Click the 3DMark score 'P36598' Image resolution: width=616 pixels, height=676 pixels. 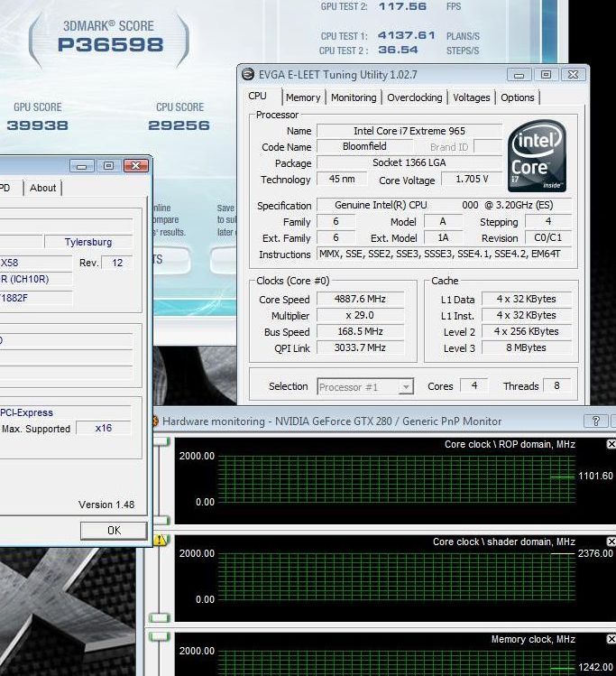coord(111,45)
